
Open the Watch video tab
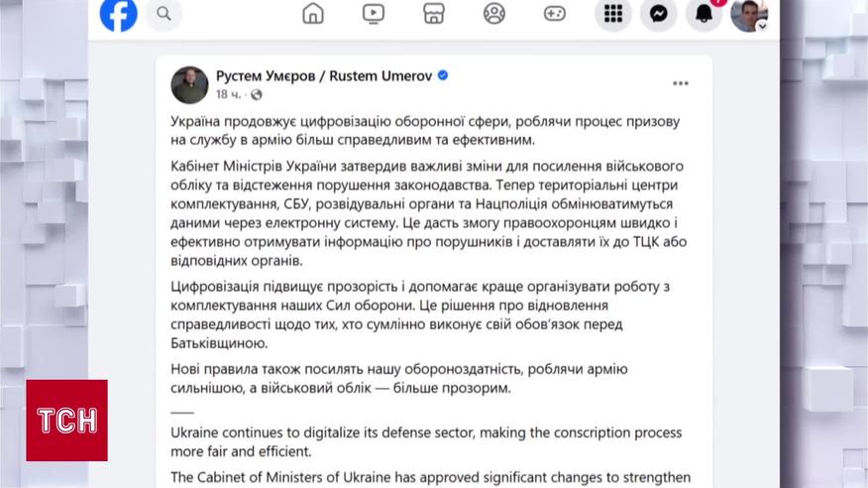click(374, 13)
